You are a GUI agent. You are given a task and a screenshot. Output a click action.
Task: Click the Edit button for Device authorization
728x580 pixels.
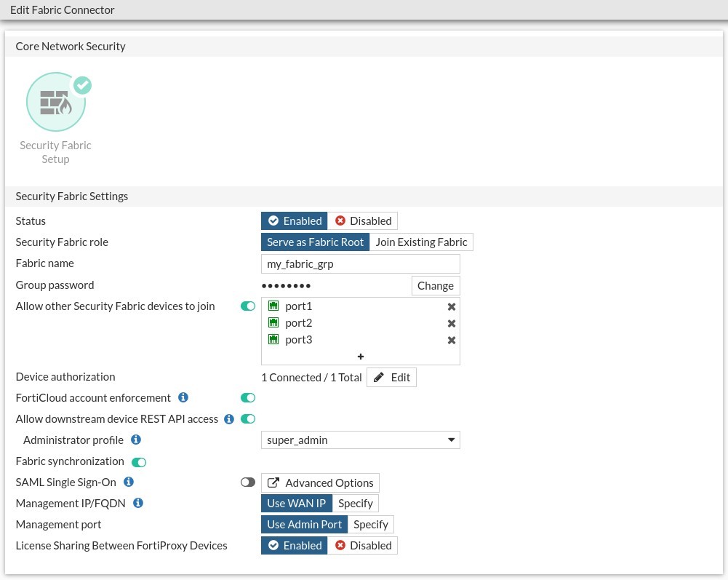(x=391, y=377)
